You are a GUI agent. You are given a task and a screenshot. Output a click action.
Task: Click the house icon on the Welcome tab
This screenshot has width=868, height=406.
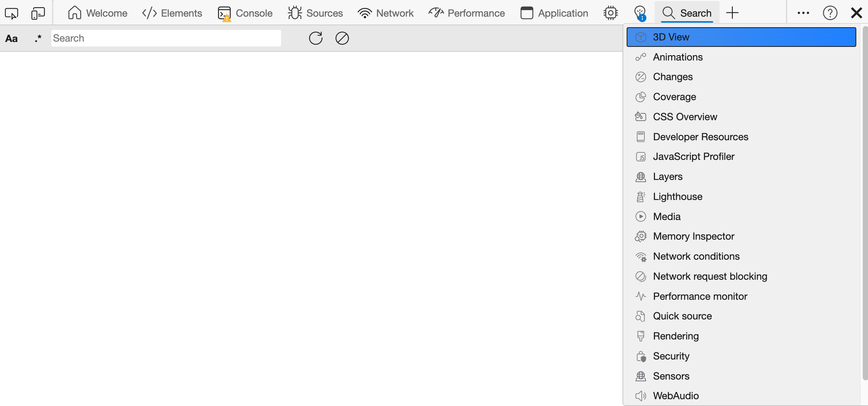[75, 12]
